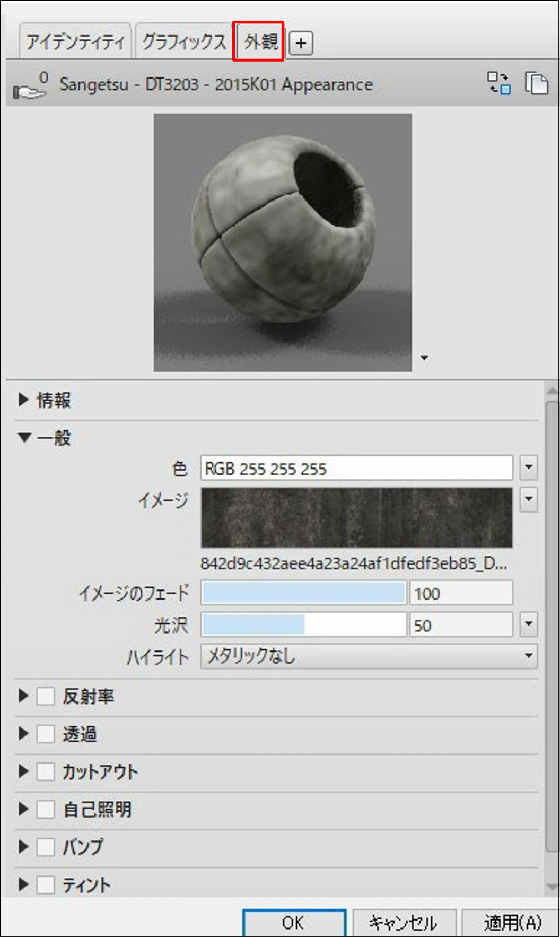The height and width of the screenshot is (937, 560).
Task: Click the イメージのフェード slider
Action: click(303, 593)
